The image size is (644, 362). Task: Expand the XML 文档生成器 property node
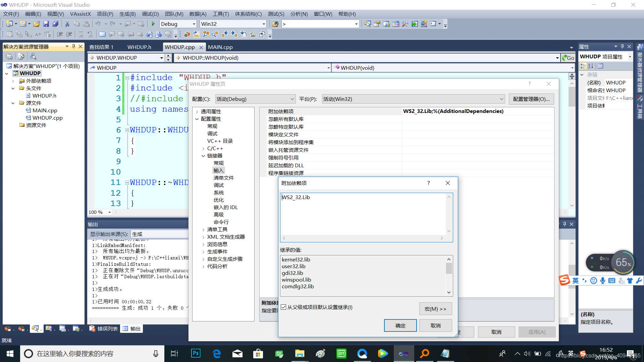point(203,237)
